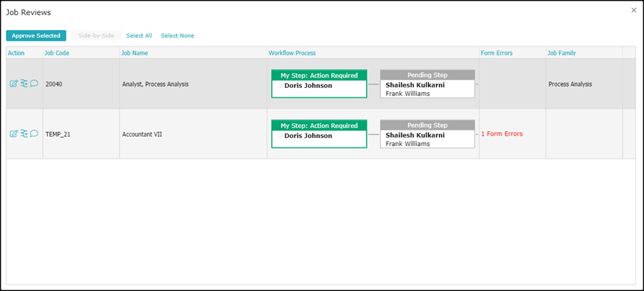Open workflow tree icon for job 20040

pos(24,84)
